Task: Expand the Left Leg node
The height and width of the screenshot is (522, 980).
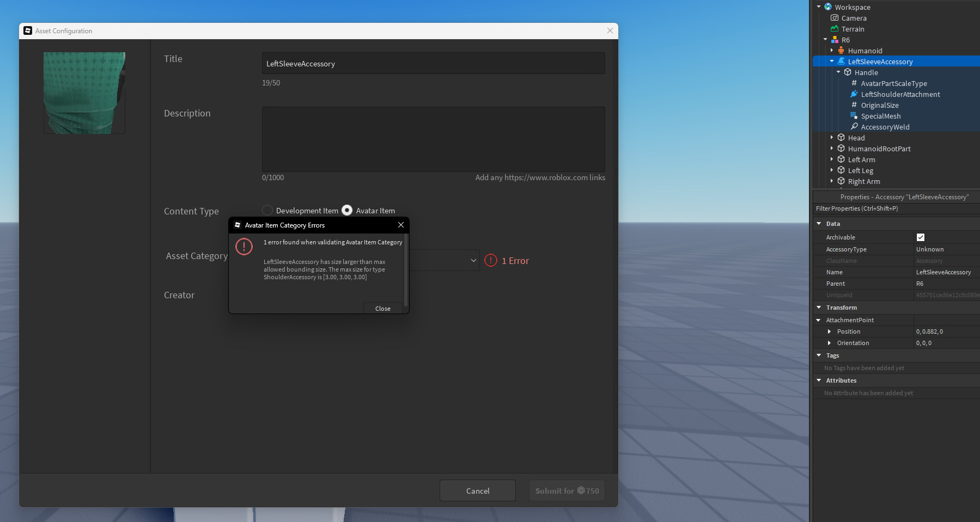Action: [832, 170]
